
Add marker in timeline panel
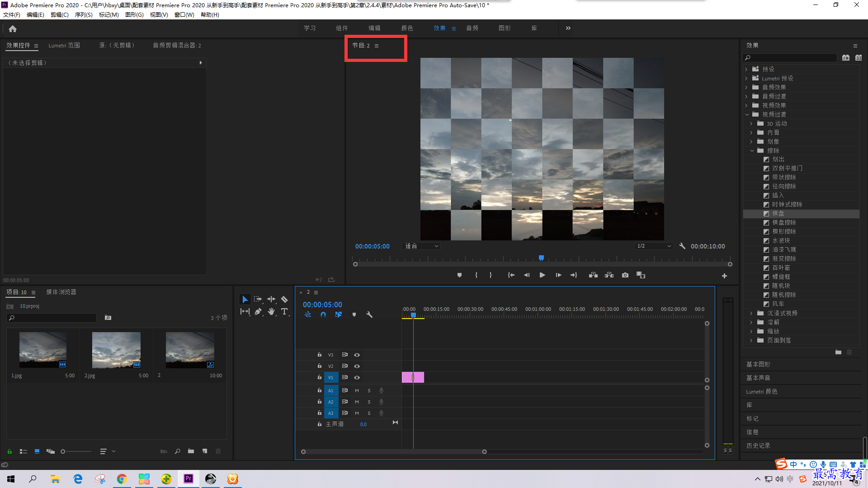354,314
